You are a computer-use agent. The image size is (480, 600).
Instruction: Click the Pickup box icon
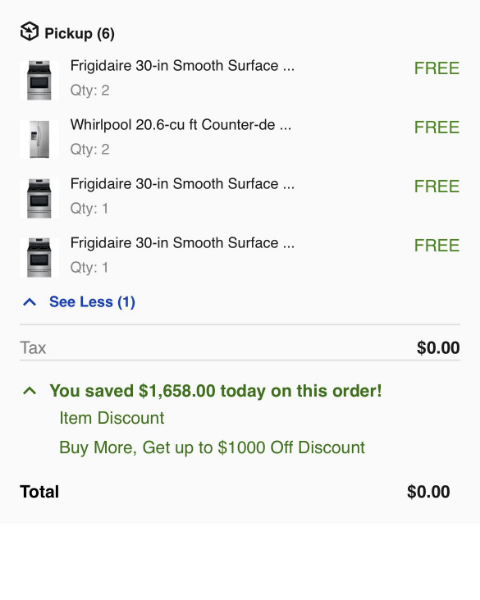click(x=29, y=31)
